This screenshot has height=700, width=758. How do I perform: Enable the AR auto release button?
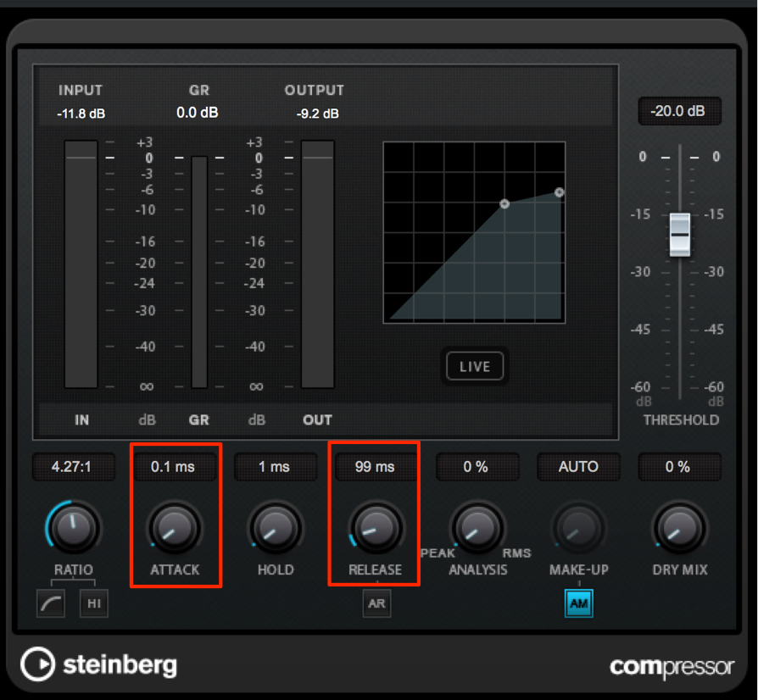(376, 603)
